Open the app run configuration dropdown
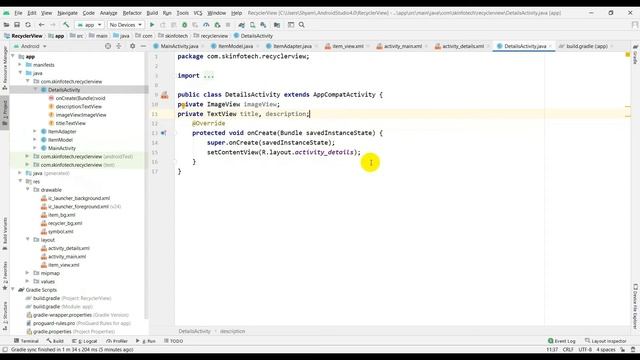The height and width of the screenshot is (360, 640). (x=89, y=25)
